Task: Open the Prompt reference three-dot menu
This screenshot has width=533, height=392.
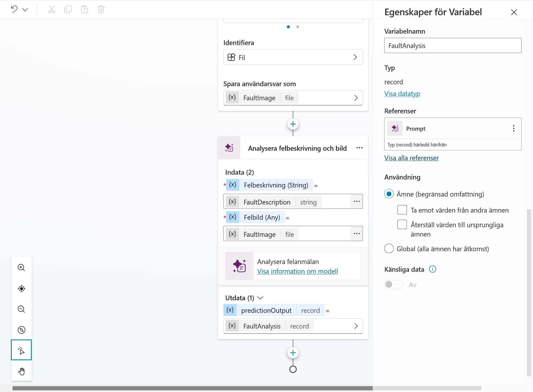Action: (514, 129)
